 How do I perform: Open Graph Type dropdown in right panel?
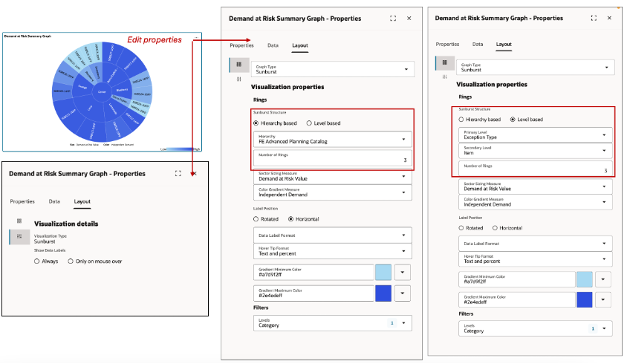click(x=536, y=67)
